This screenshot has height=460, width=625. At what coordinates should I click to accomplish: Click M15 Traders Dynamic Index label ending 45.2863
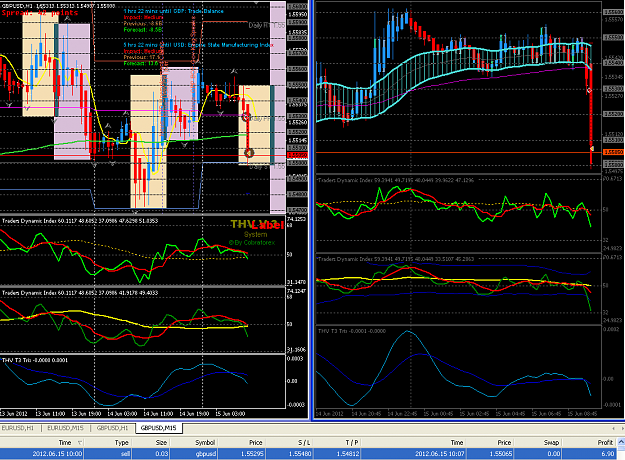[x=395, y=259]
